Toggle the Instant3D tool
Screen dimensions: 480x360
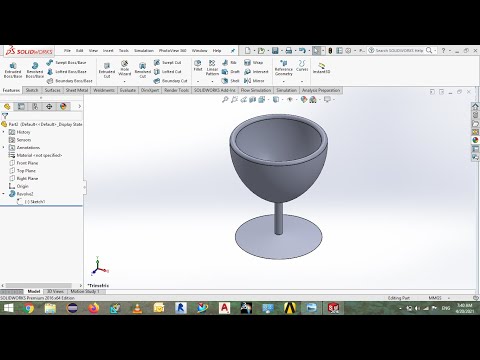(321, 68)
